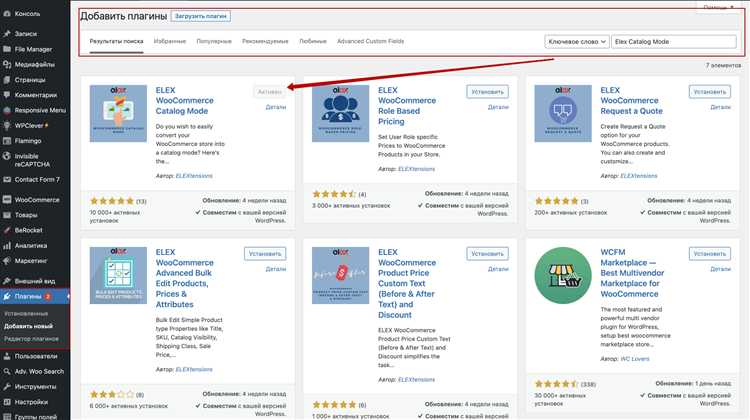Screen dimensions: 750x420
Task: Open the Role Based Pricing plugin thumbnail
Action: point(341,113)
